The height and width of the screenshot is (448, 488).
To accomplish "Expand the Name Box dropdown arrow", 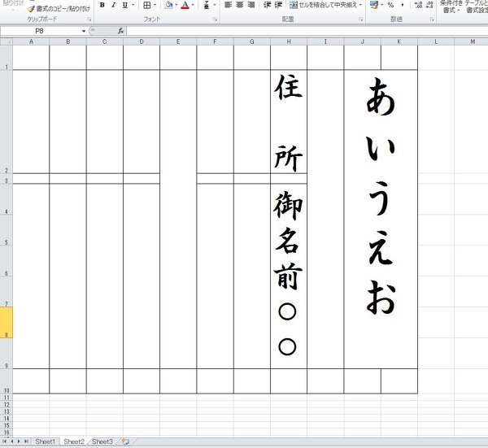I will pyautogui.click(x=84, y=31).
